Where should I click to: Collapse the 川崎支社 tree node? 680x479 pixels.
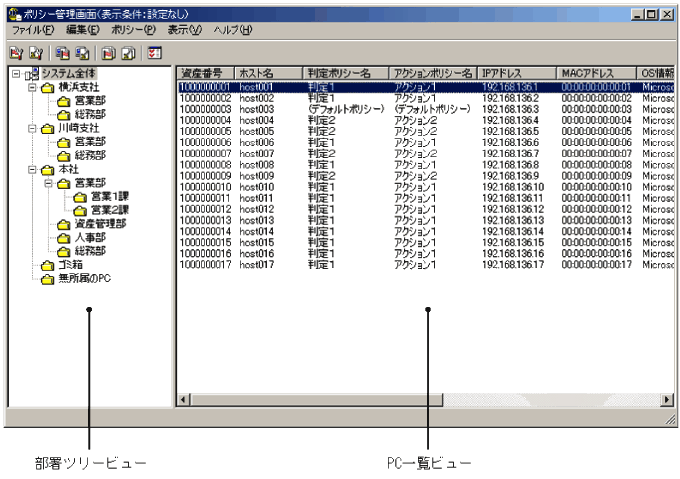point(32,129)
